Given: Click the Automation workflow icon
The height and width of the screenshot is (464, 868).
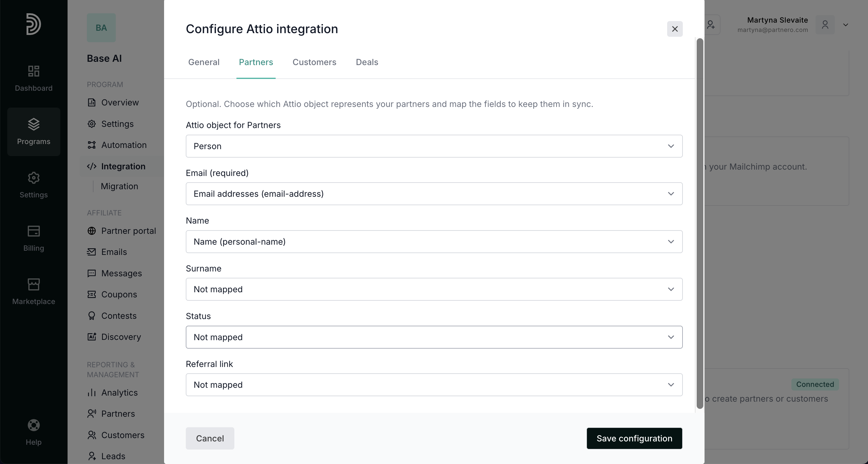Looking at the screenshot, I should (92, 145).
